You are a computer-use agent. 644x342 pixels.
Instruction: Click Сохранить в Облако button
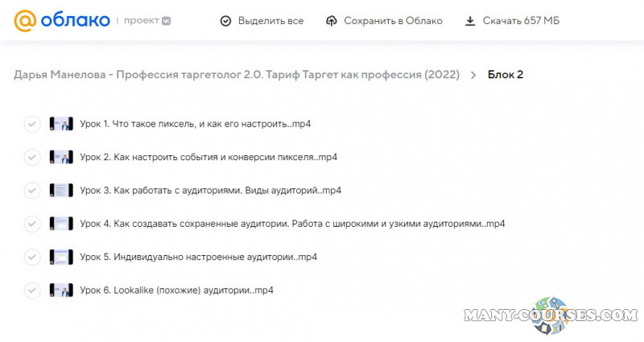point(393,21)
